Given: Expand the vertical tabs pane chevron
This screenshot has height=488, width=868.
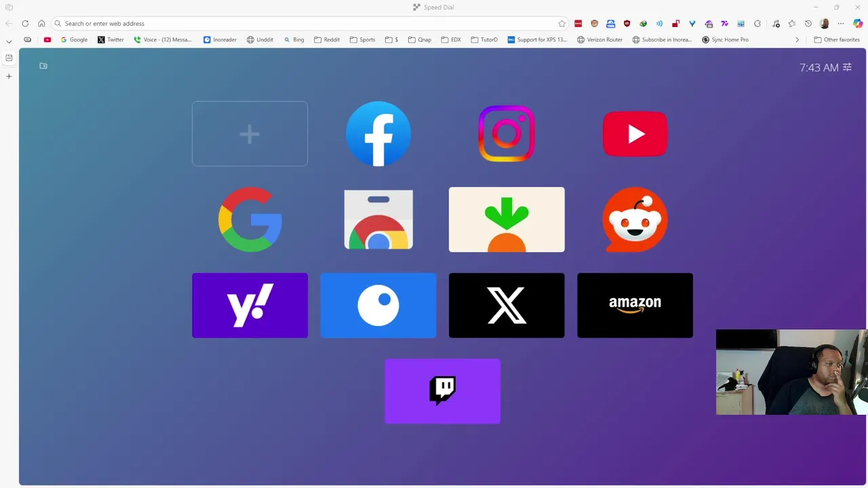Looking at the screenshot, I should click(x=9, y=41).
